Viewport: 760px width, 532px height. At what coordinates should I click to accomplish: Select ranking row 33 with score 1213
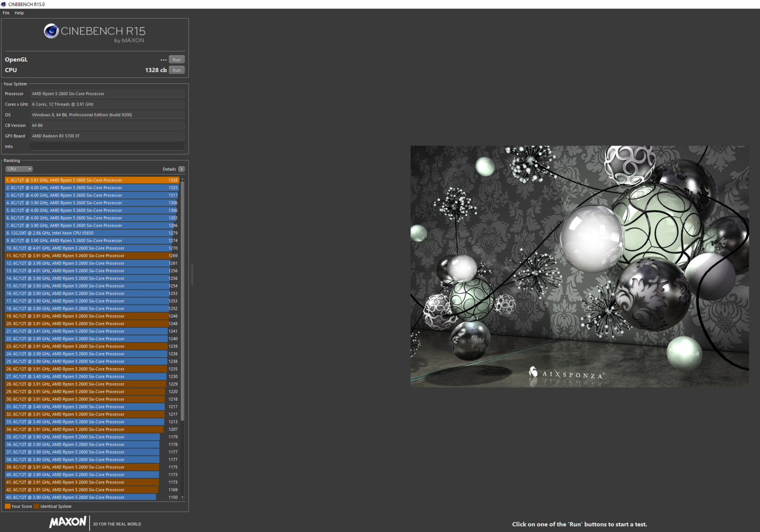(92, 422)
